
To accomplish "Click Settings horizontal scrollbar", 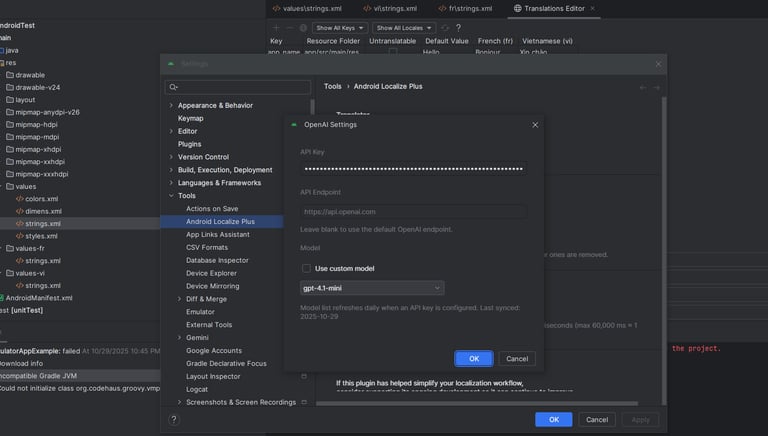I will (x=477, y=404).
